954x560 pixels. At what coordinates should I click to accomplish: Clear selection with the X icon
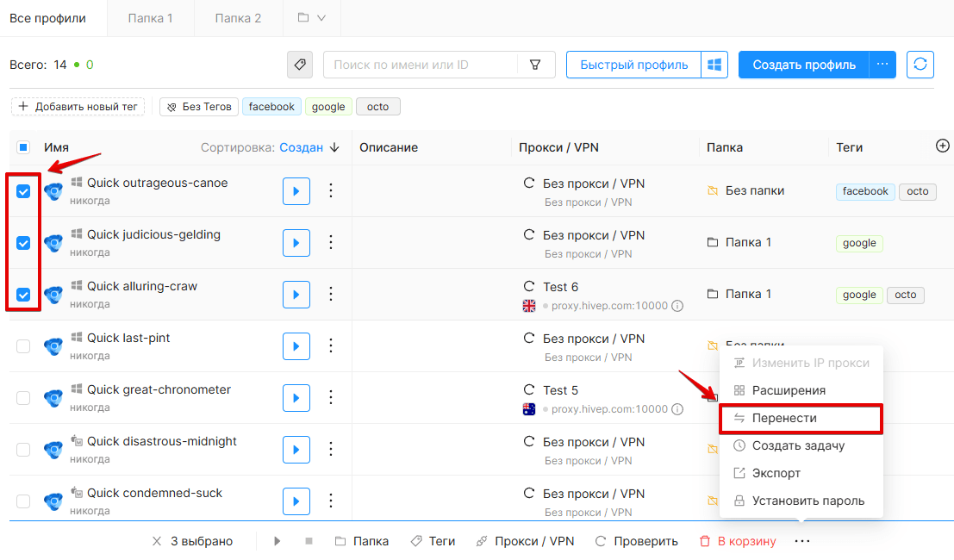click(157, 541)
